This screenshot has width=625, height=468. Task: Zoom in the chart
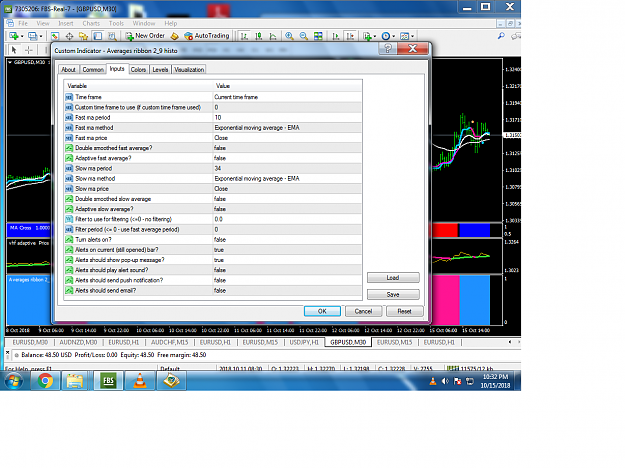(289, 36)
